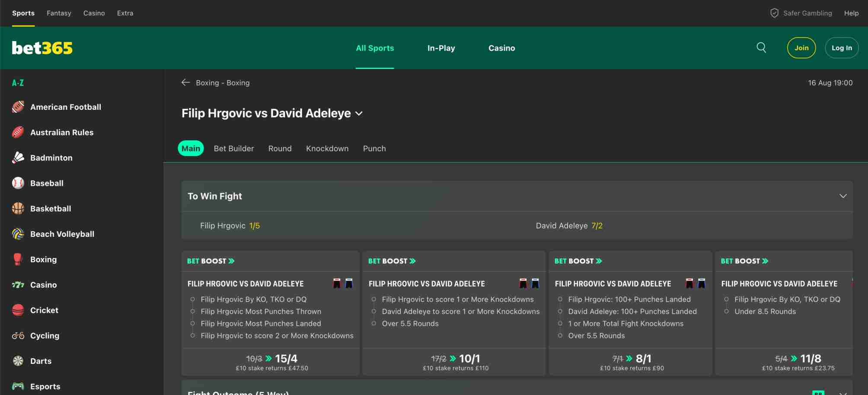868x395 pixels.
Task: Click the Filip Hrgovic vs David Adeleye title
Action: pos(266,113)
